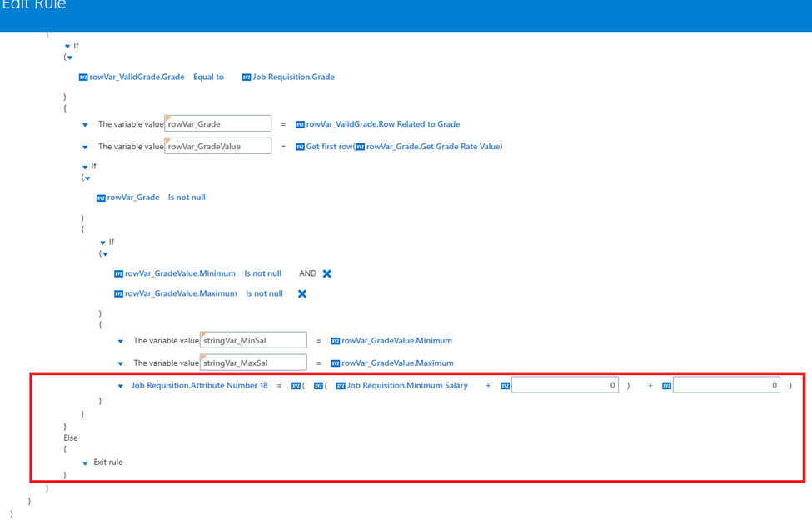Screen dimensions: 812x521
Task: Click the XYZ icon next to Row Related to Grade
Action: [x=300, y=123]
